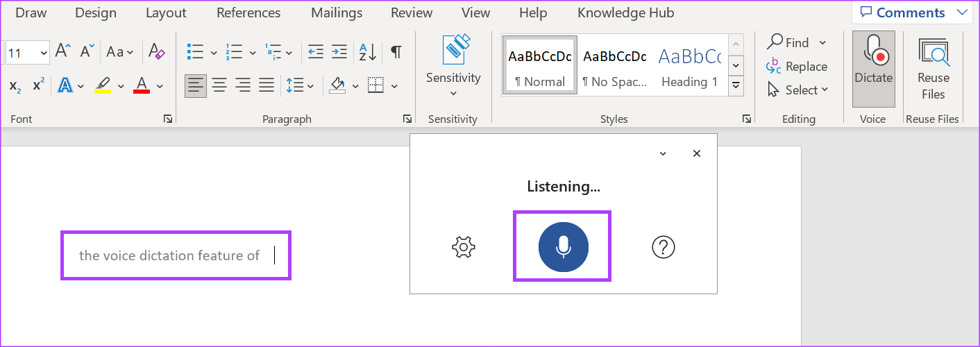Create a multilevel list
The height and width of the screenshot is (347, 980).
point(273,51)
